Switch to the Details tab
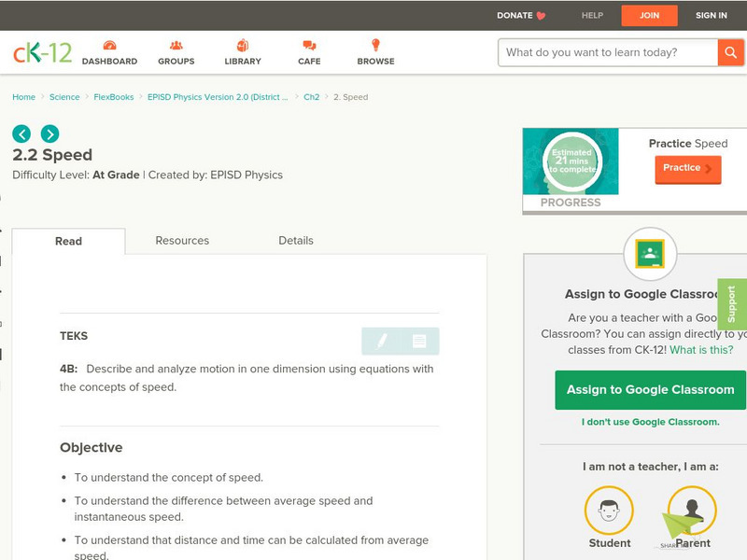 click(x=296, y=241)
